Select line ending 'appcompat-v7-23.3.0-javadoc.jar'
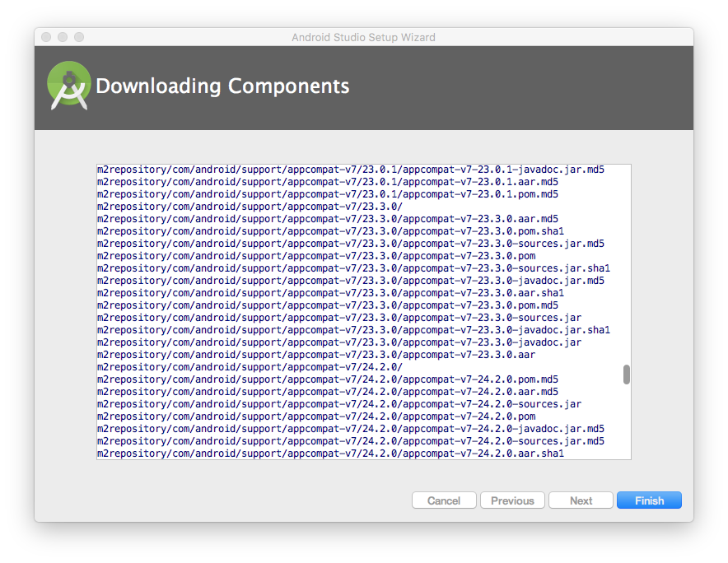 click(x=339, y=342)
